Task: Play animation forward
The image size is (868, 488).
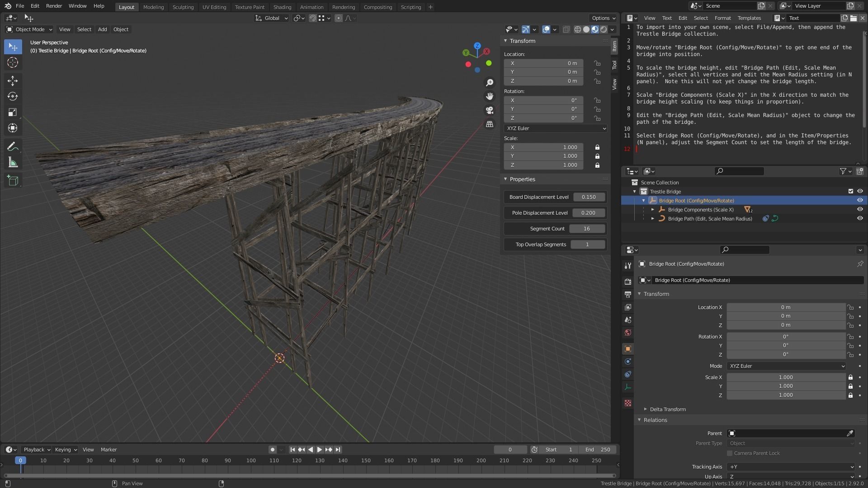Action: [320, 450]
